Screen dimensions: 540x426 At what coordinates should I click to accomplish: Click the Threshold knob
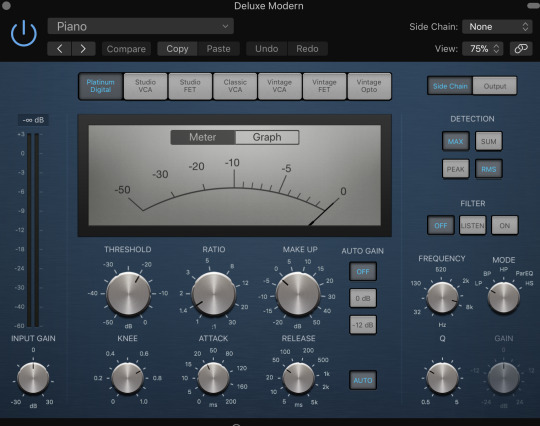pyautogui.click(x=128, y=293)
